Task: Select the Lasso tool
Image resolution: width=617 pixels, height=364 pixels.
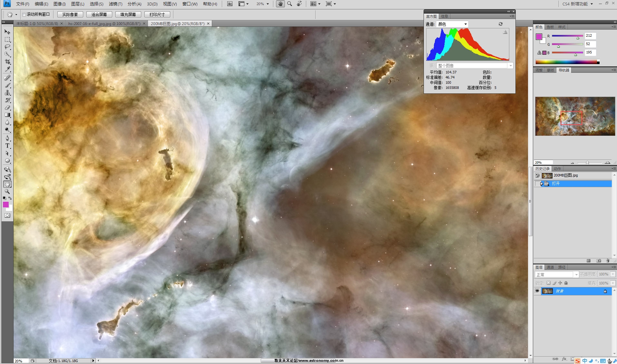Action: [x=7, y=47]
